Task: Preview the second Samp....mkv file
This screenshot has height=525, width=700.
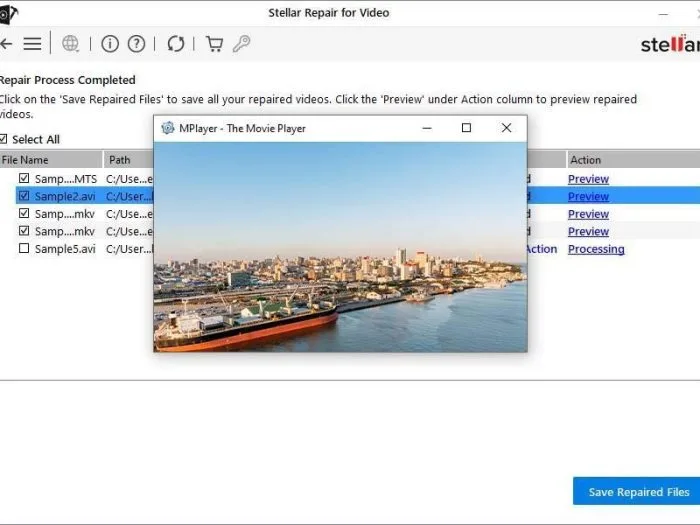Action: click(588, 231)
